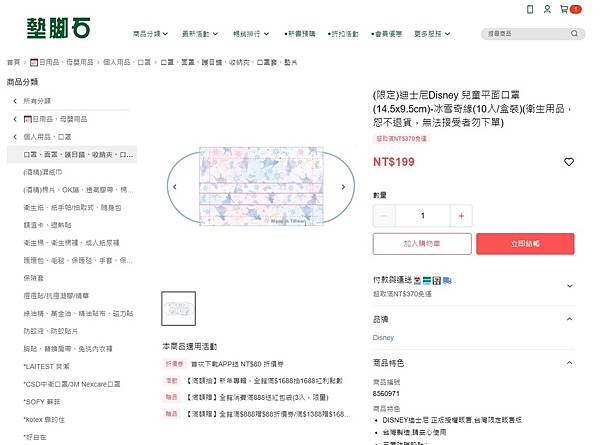Open (酒精)棉片、OK蹦 category
Image resolution: width=600 pixels, height=445 pixels.
click(78, 190)
